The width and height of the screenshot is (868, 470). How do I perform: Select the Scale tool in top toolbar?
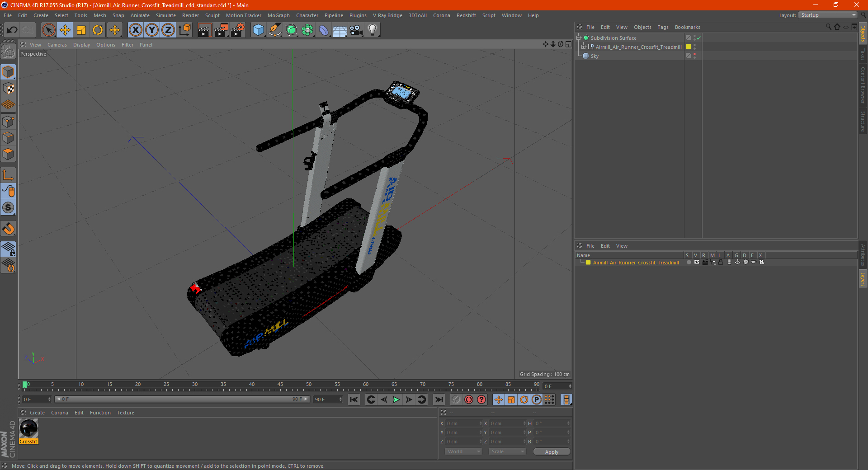point(81,30)
